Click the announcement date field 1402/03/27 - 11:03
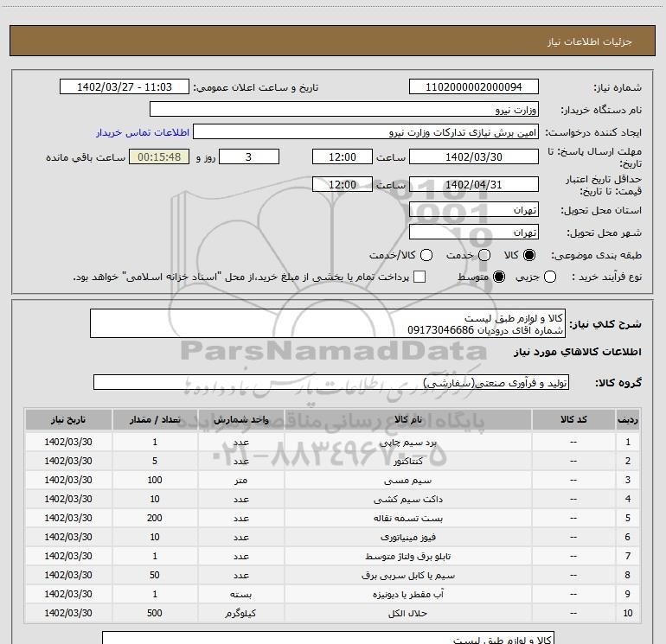 pyautogui.click(x=125, y=87)
